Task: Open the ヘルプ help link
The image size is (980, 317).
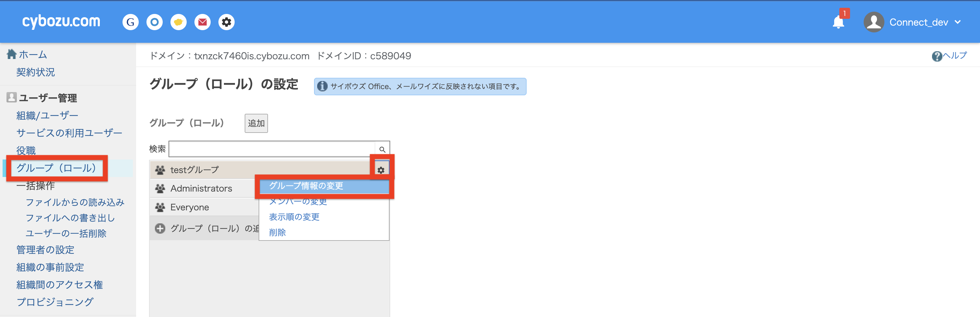Action: tap(954, 55)
